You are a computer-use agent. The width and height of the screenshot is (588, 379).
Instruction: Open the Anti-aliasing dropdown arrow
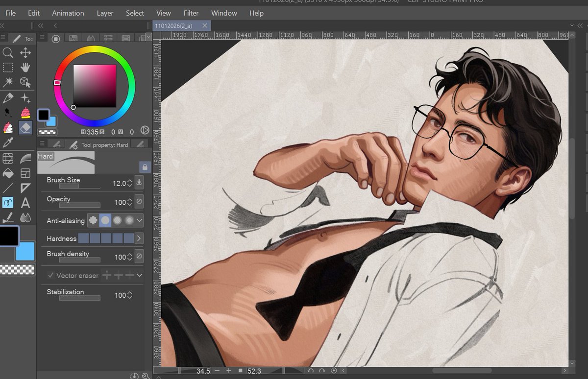point(139,220)
